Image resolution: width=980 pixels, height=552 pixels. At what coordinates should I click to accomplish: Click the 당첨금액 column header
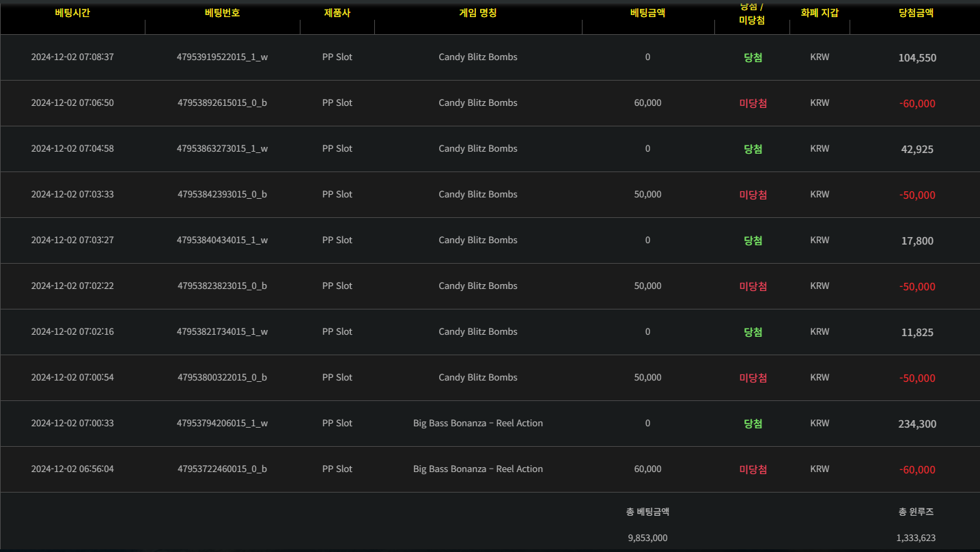(916, 13)
